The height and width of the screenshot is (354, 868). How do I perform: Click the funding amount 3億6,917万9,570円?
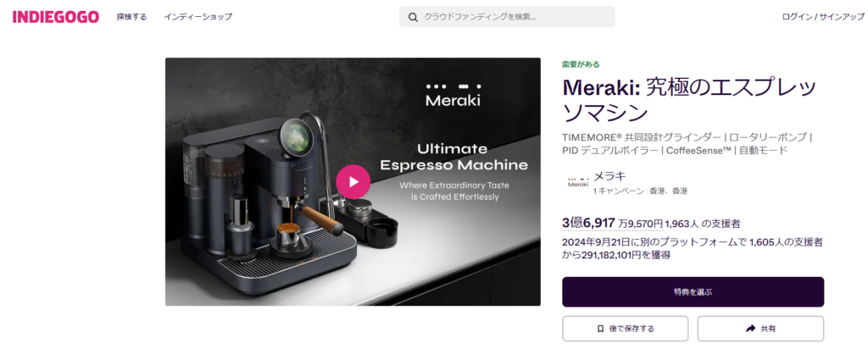[612, 223]
